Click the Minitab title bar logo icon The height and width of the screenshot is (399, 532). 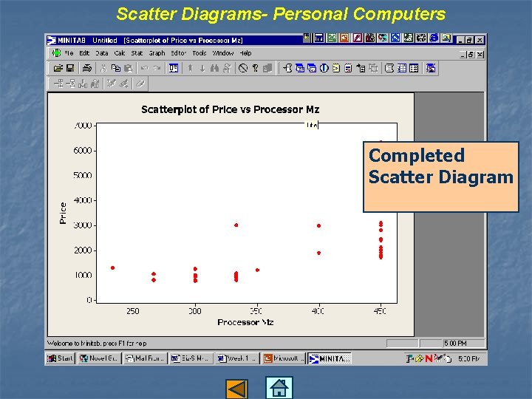(51, 41)
